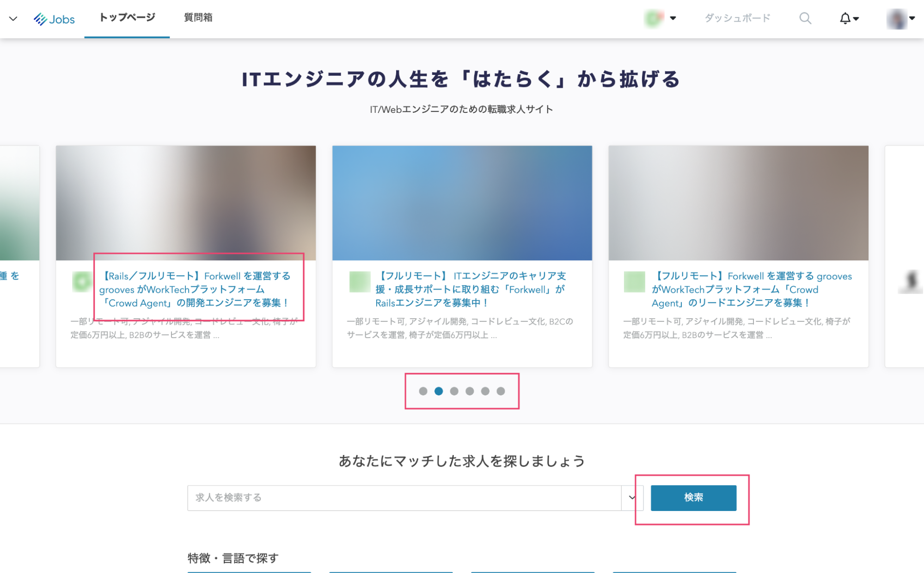The width and height of the screenshot is (924, 573).
Task: Click the リードエンジニア job card image
Action: 738,203
